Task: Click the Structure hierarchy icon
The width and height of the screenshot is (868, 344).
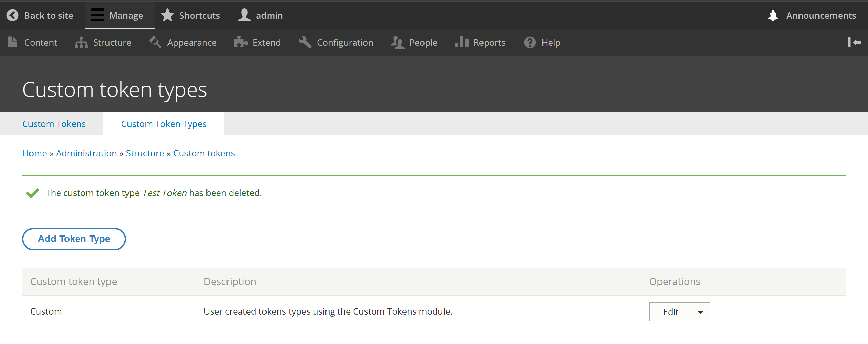Action: 81,42
